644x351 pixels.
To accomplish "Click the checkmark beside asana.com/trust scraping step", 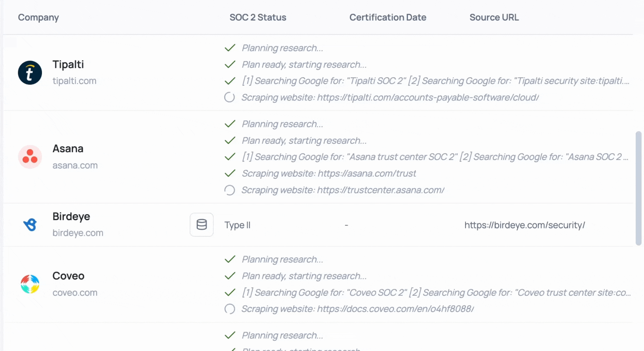I will pyautogui.click(x=230, y=174).
